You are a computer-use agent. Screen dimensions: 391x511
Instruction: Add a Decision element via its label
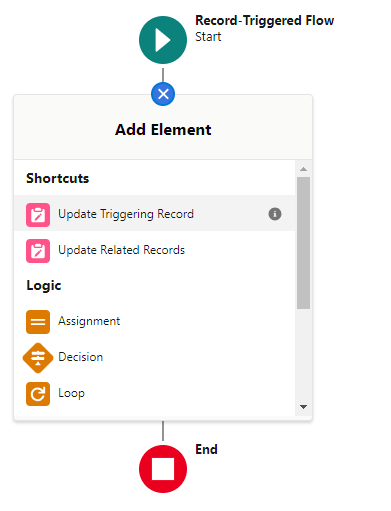coord(80,357)
